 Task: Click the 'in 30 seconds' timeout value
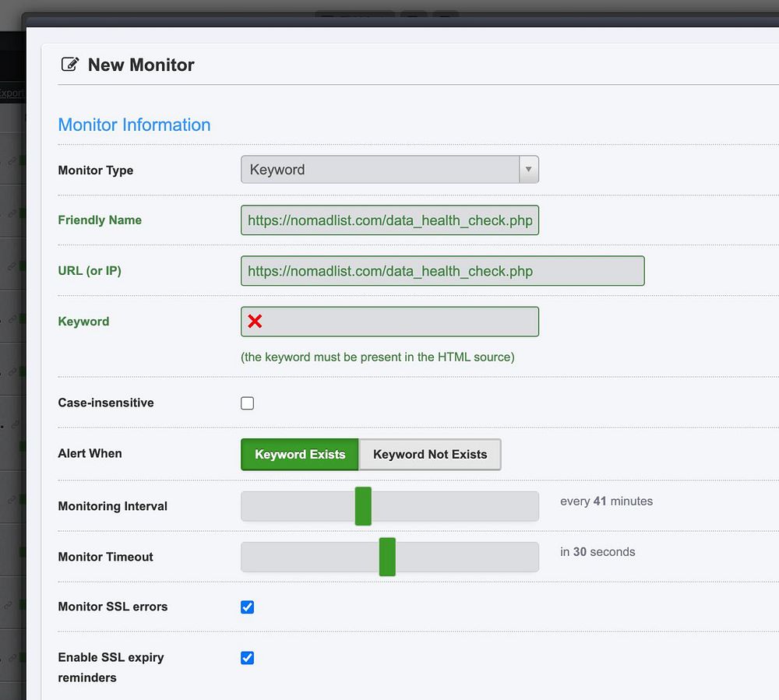(x=597, y=551)
